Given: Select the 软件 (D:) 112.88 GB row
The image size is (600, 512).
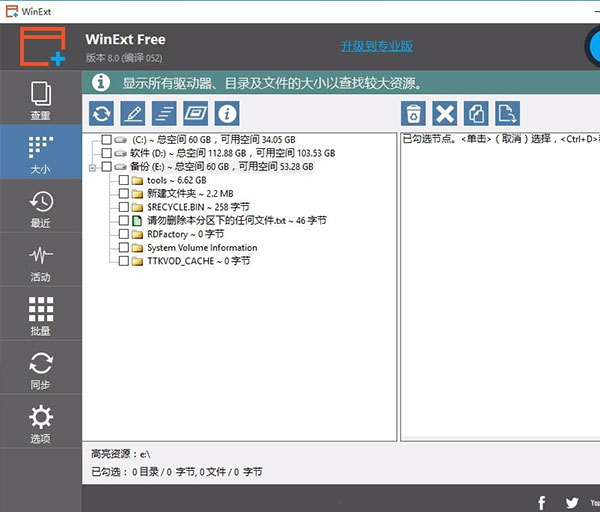Looking at the screenshot, I should pos(232,153).
